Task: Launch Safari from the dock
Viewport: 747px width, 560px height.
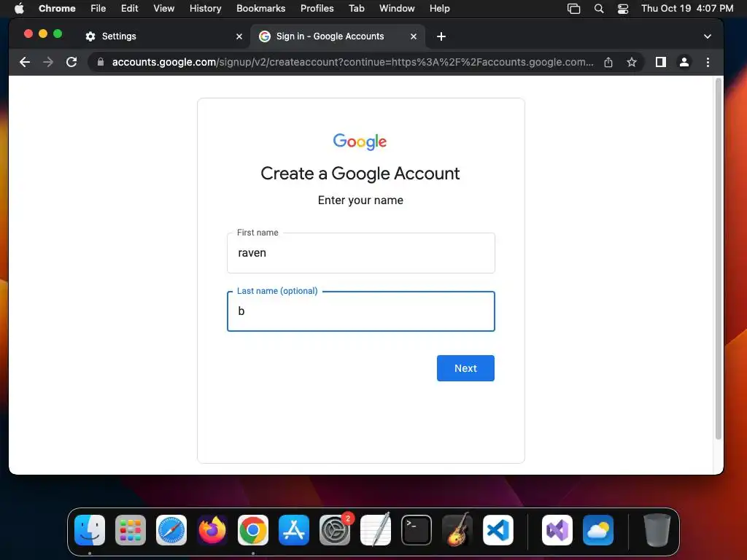Action: [x=171, y=530]
